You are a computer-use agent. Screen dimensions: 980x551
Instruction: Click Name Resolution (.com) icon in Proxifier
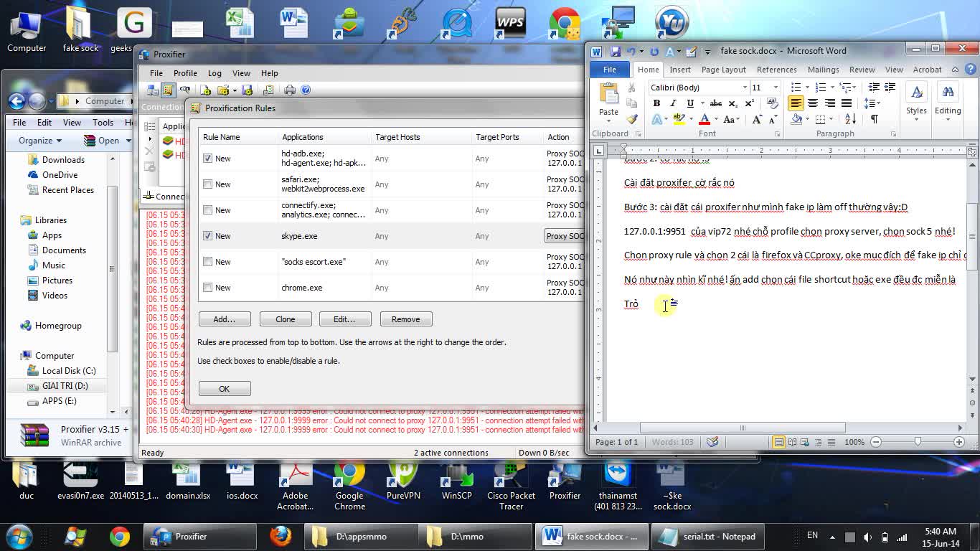pos(185,90)
